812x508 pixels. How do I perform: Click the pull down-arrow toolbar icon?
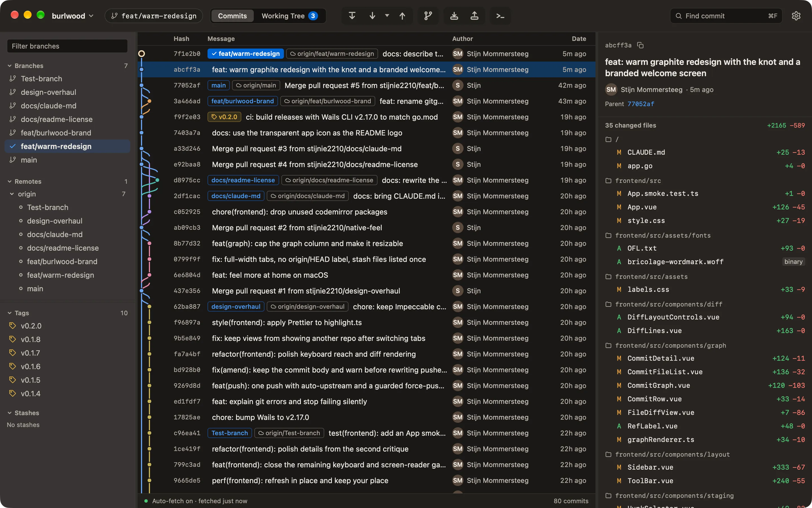tap(372, 16)
